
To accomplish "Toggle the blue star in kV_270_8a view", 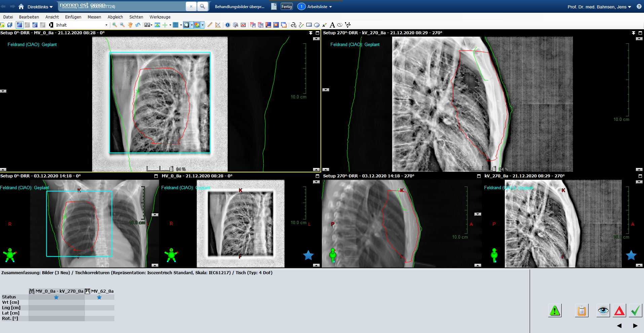I will point(631,255).
